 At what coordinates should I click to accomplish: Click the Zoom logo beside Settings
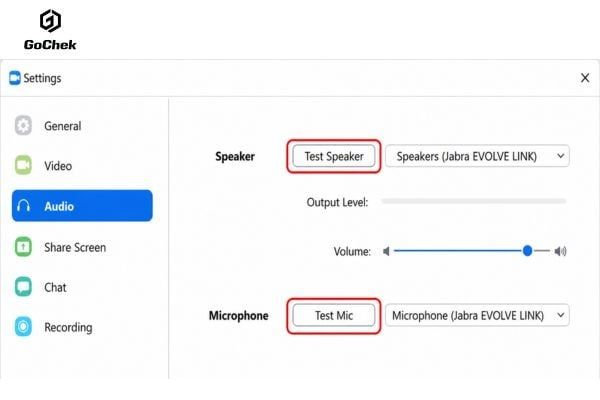tap(15, 78)
